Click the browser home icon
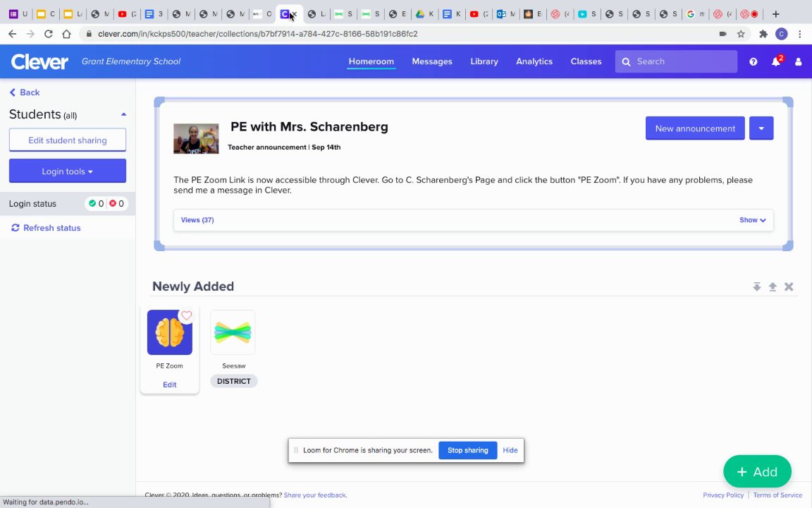This screenshot has width=812, height=508. tap(66, 34)
